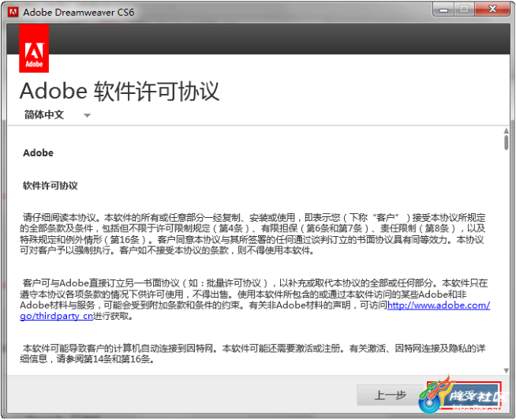The width and height of the screenshot is (516, 420).
Task: Click the Adobe 软件许可协议 page title
Action: [x=119, y=91]
